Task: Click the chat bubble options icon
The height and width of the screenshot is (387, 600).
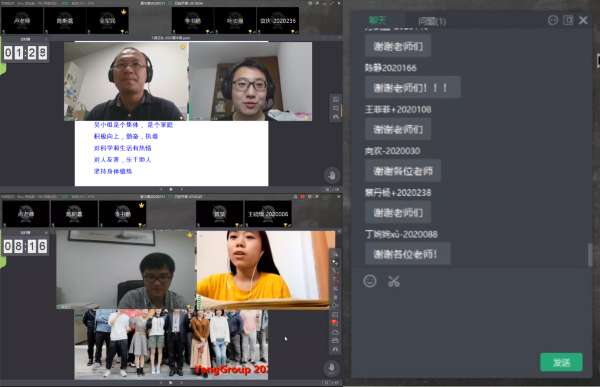Action: pos(553,20)
